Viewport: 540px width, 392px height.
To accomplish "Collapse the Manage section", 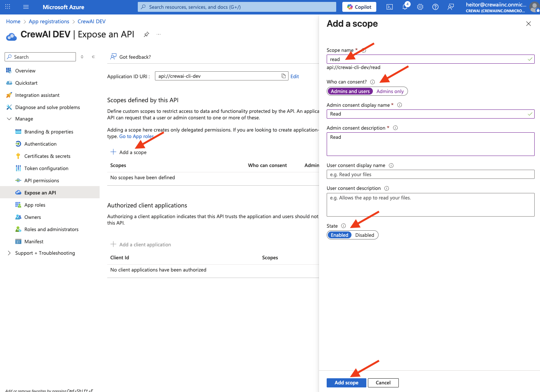I will [x=8, y=119].
